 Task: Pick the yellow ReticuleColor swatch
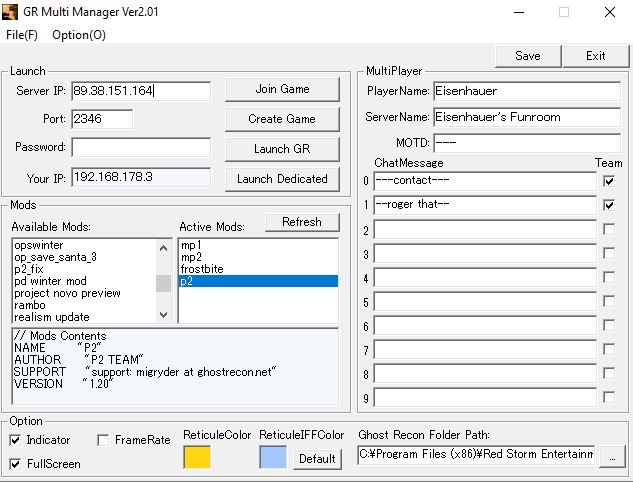click(x=197, y=457)
